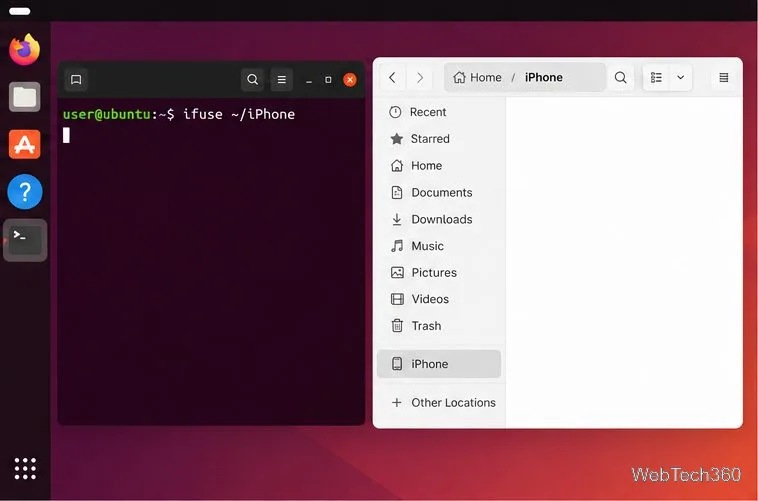The height and width of the screenshot is (501, 758).
Task: Open the Files app in dock
Action: [x=25, y=97]
